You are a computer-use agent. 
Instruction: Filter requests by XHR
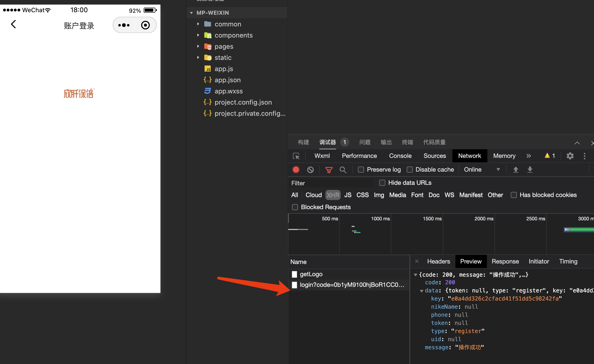pyautogui.click(x=333, y=195)
